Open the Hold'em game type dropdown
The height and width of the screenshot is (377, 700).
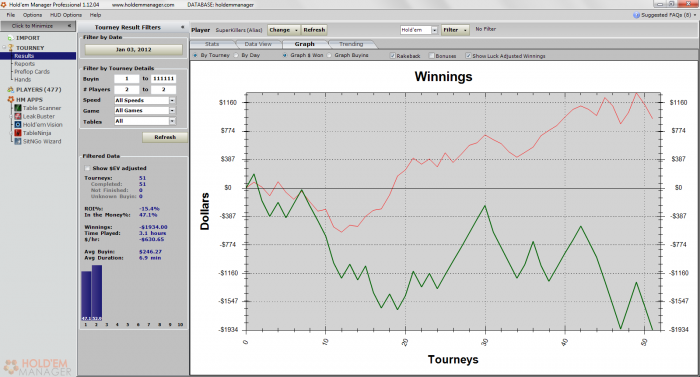click(x=434, y=30)
